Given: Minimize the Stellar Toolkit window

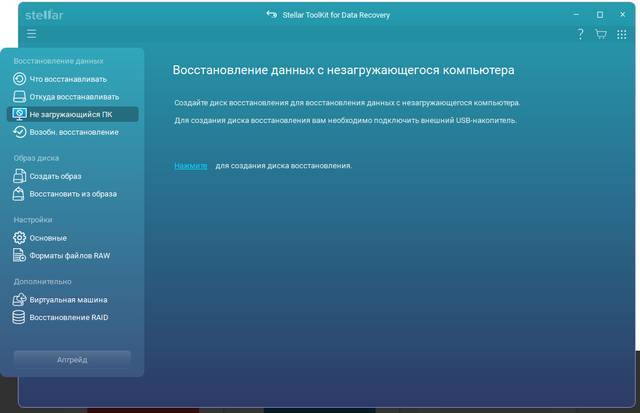Looking at the screenshot, I should 576,14.
